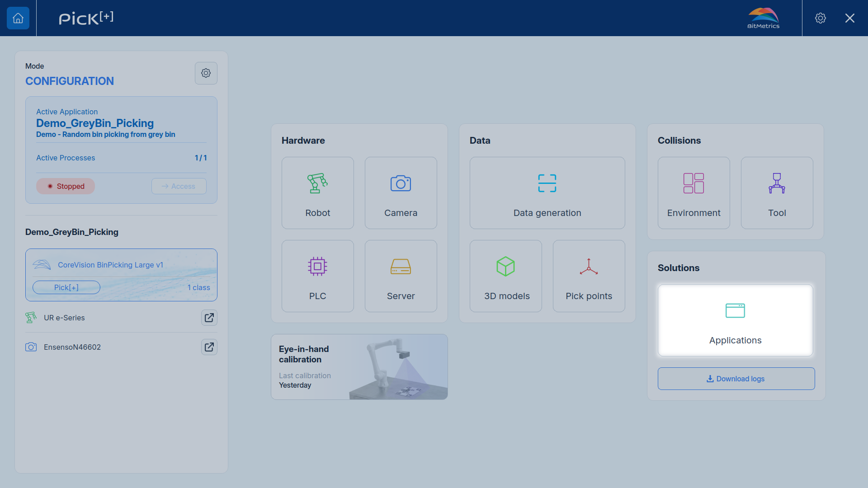This screenshot has height=488, width=868.
Task: Click 'Demo - Random bin picking from grey bin'
Action: click(x=106, y=134)
